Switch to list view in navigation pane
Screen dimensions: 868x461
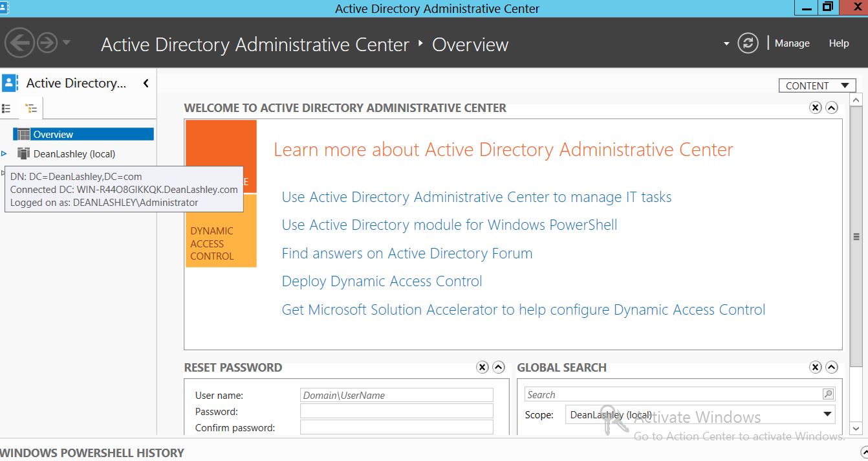(7, 109)
